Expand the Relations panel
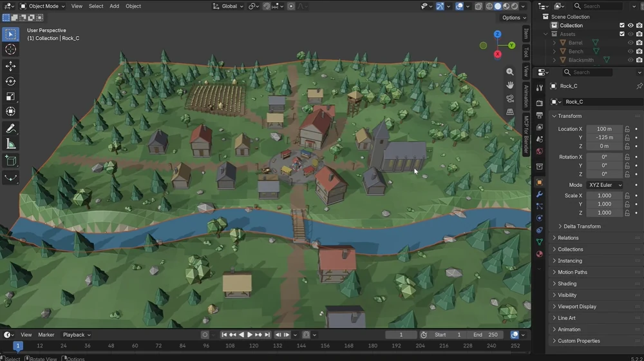The height and width of the screenshot is (361, 644). click(x=594, y=238)
